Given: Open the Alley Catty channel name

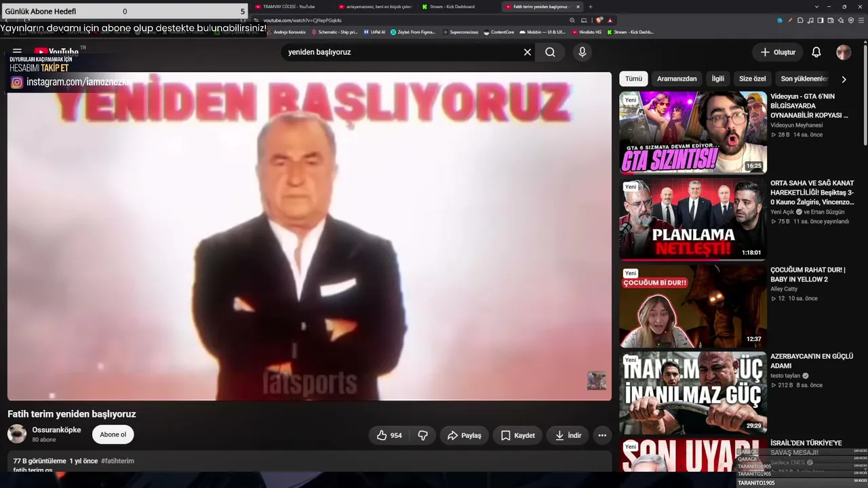Looking at the screenshot, I should [x=784, y=289].
